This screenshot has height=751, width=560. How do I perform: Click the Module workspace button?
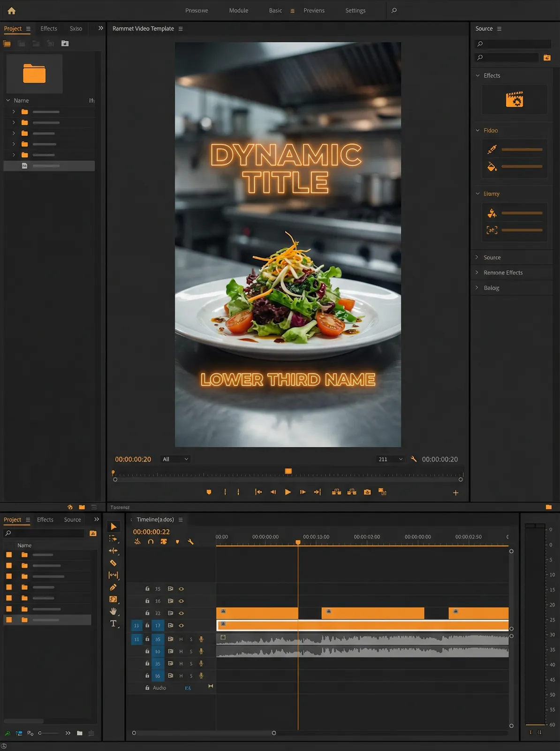[x=238, y=10]
